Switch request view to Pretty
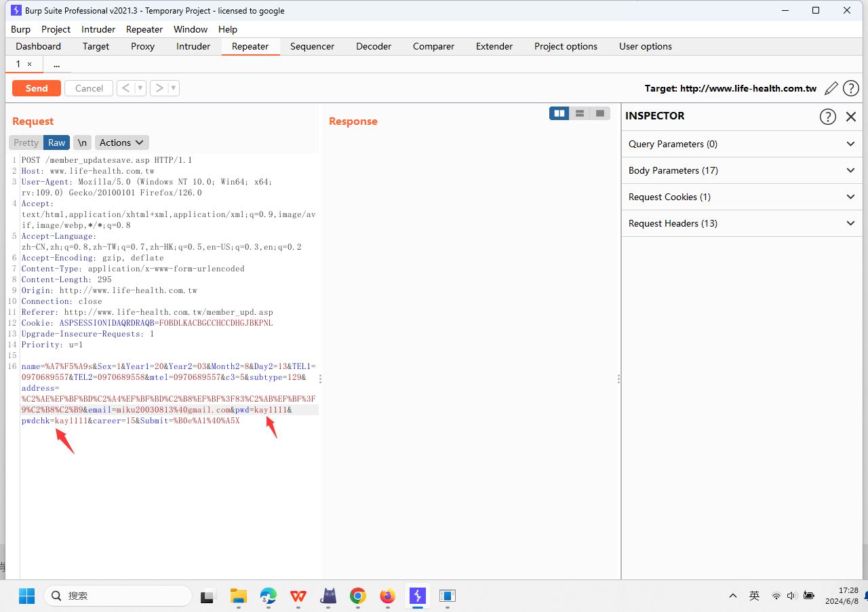Image resolution: width=868 pixels, height=612 pixels. [26, 142]
